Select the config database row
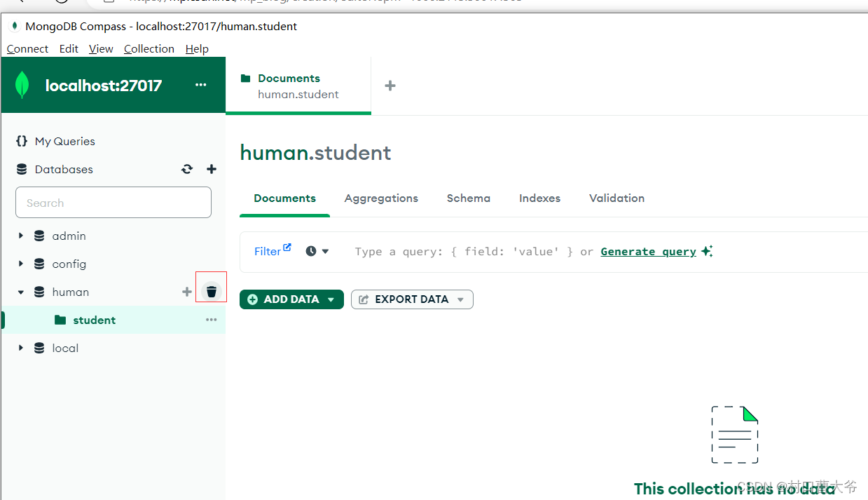 pyautogui.click(x=113, y=264)
